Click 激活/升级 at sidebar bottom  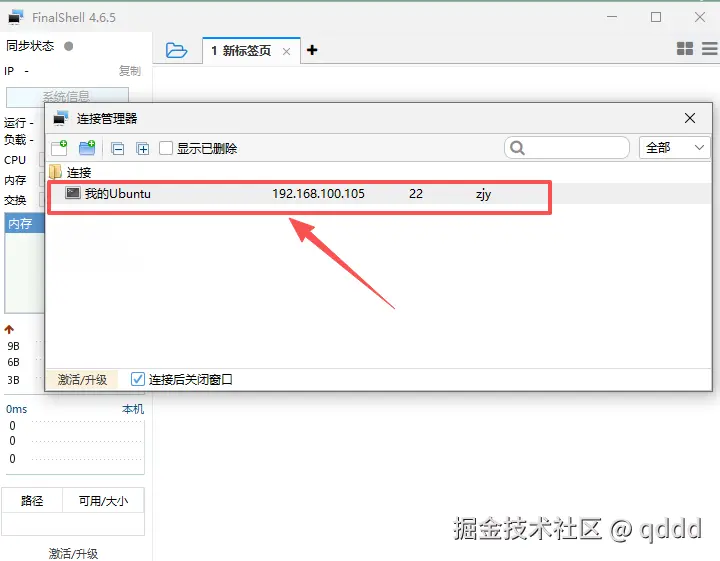coord(73,553)
